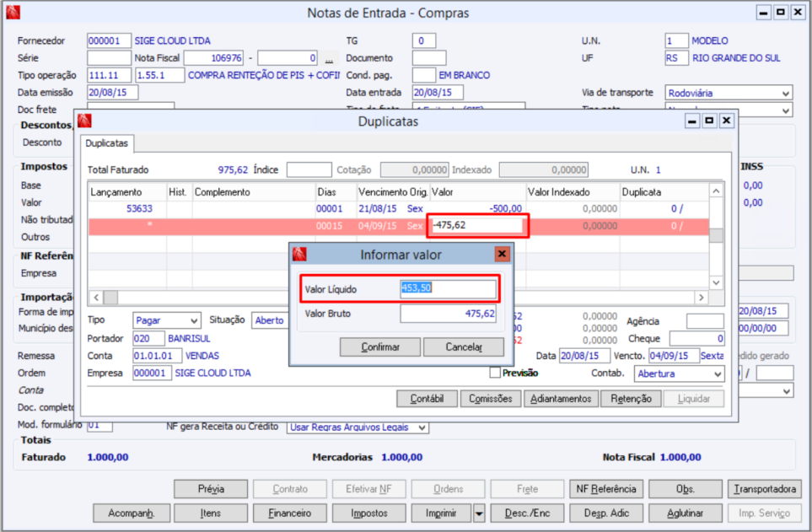Click the grid's vertical scrollbar up arrow
The height and width of the screenshot is (532, 812).
click(x=716, y=191)
